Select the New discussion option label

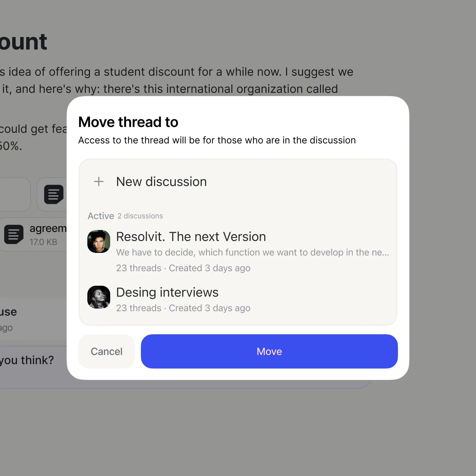(x=161, y=182)
